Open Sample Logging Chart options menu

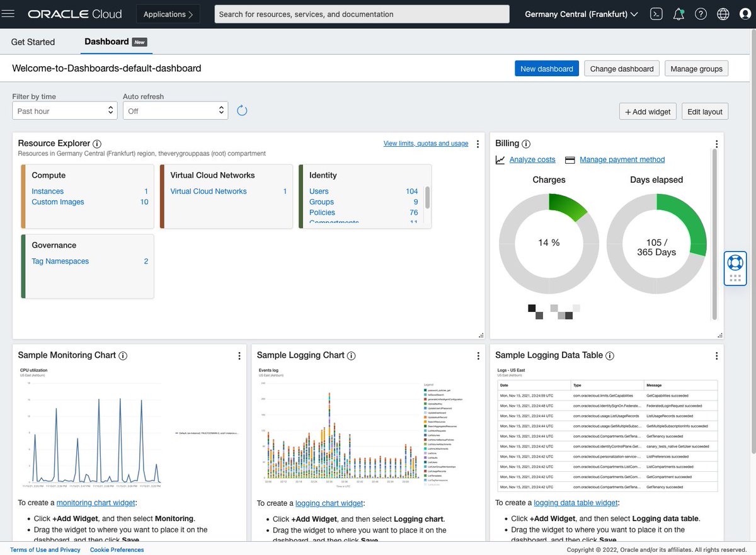coord(478,356)
